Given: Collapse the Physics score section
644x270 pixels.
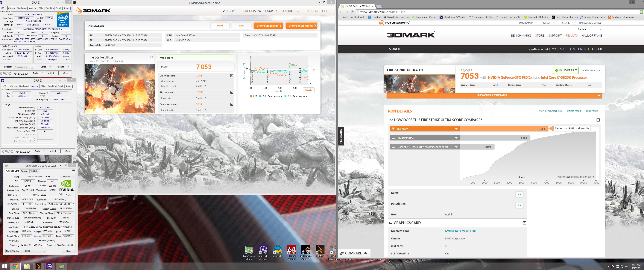Looking at the screenshot, I should [x=232, y=92].
